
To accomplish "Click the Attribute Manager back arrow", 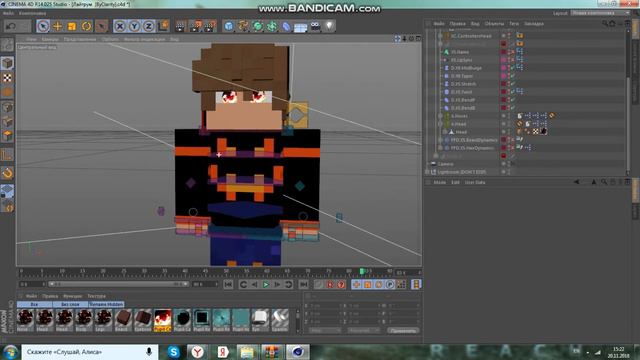I will (x=576, y=182).
